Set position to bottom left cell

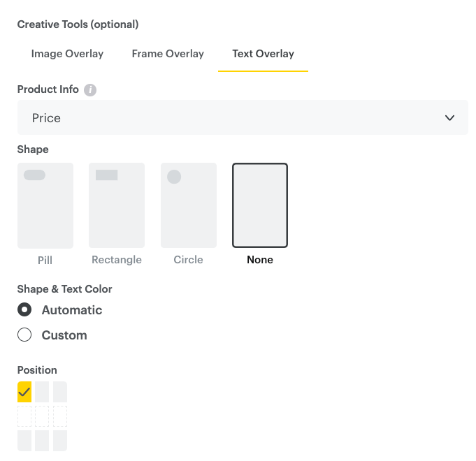click(x=24, y=440)
